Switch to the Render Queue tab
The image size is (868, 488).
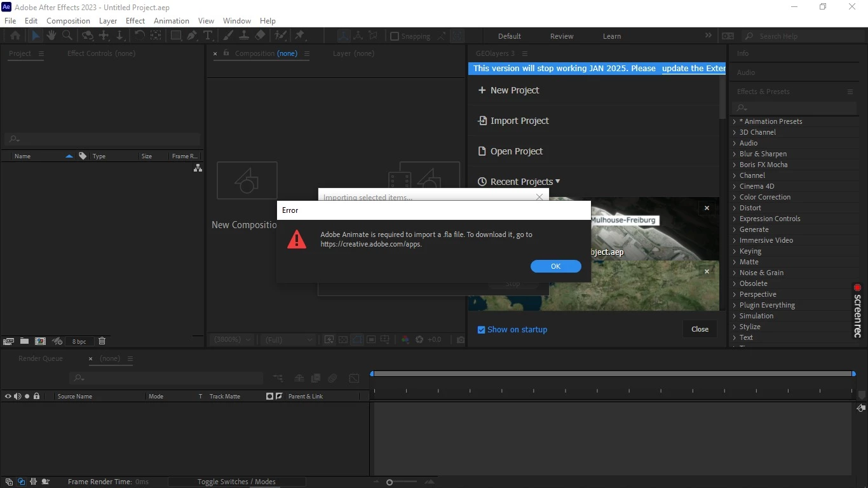click(41, 358)
